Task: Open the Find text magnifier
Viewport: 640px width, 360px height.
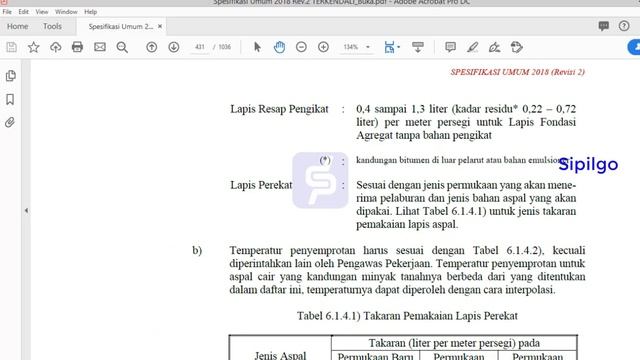Action: coord(122,47)
